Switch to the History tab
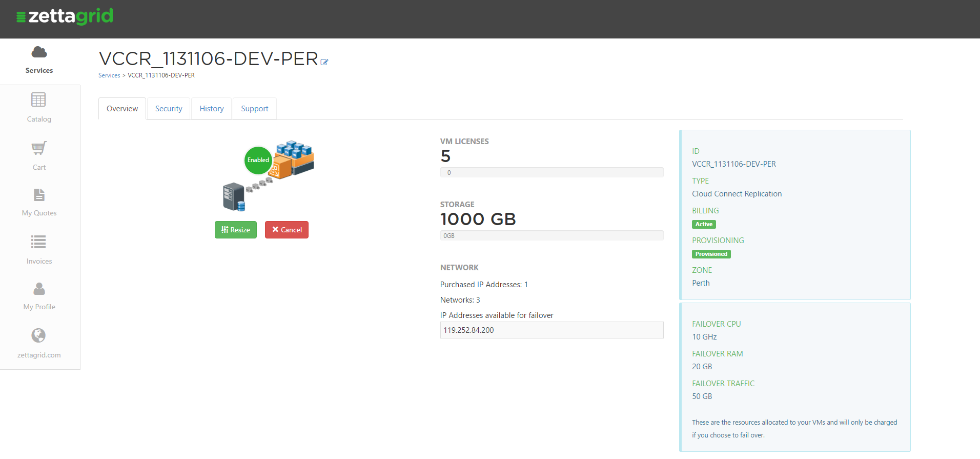 click(x=212, y=109)
